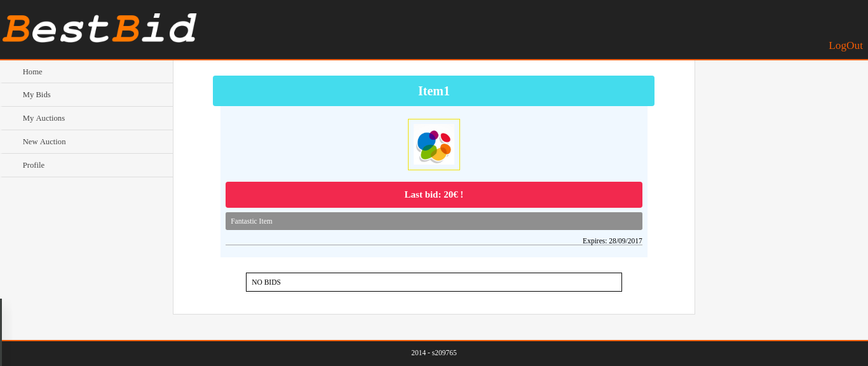Viewport: 868px width, 366px height.
Task: Start a New Auction from the sidebar
Action: click(44, 142)
